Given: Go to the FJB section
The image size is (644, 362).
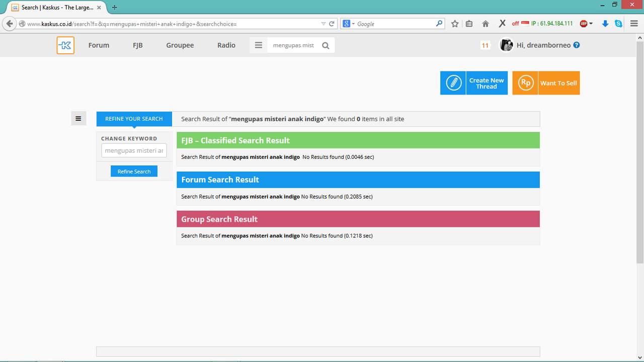Looking at the screenshot, I should (138, 45).
